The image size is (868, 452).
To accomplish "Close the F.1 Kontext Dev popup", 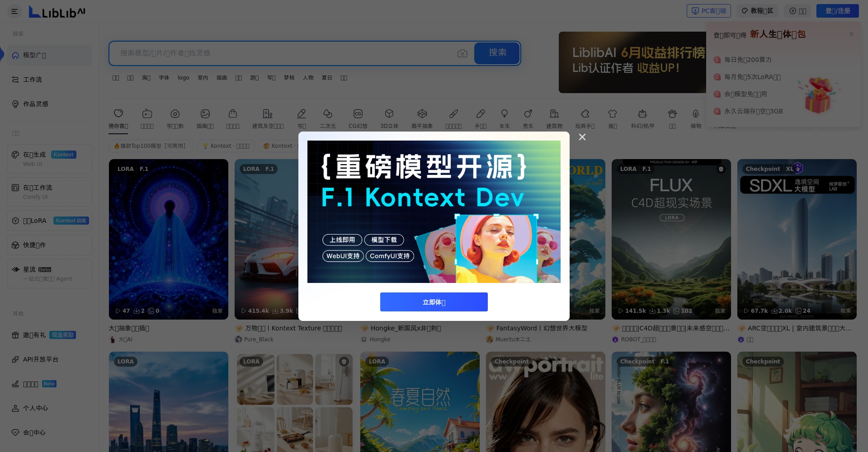I will (582, 137).
